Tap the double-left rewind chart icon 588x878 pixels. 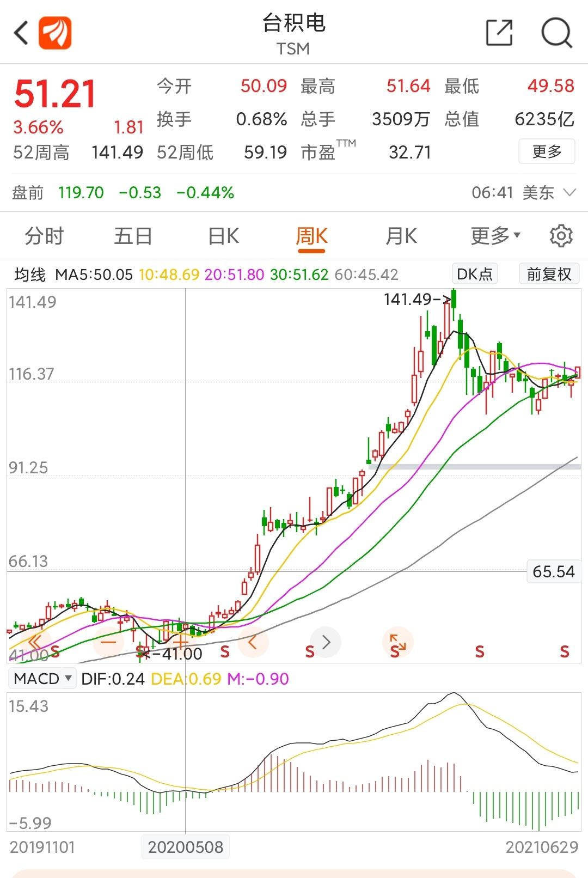(35, 642)
